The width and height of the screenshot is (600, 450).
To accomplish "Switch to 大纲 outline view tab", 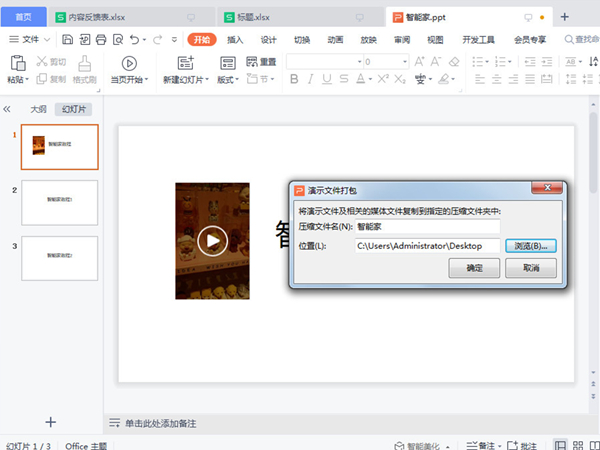I will click(x=38, y=109).
